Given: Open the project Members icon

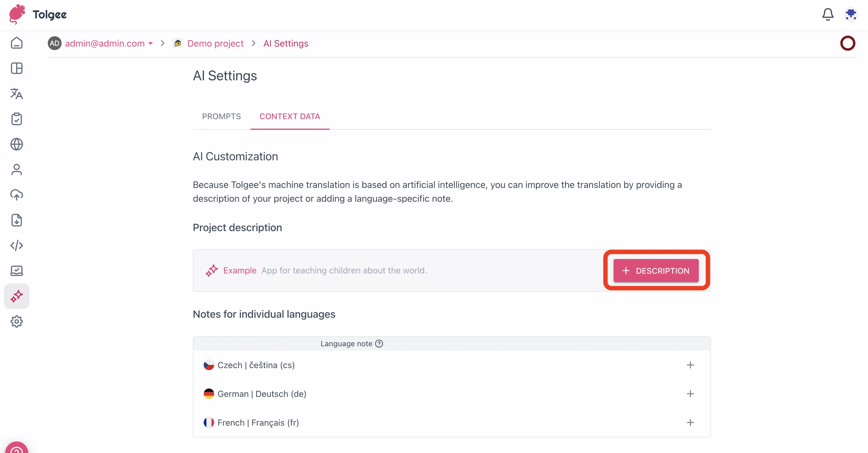Looking at the screenshot, I should click(16, 170).
